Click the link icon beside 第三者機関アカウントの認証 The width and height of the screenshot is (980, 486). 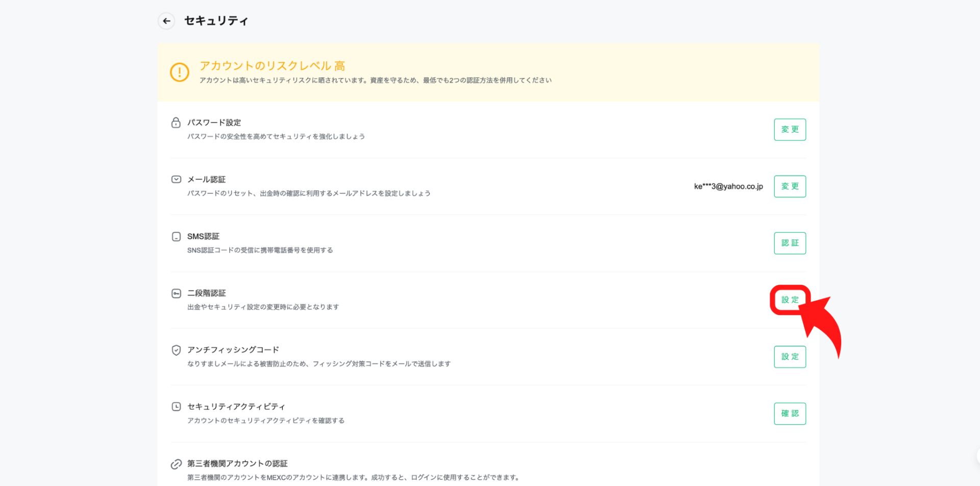[x=176, y=464]
